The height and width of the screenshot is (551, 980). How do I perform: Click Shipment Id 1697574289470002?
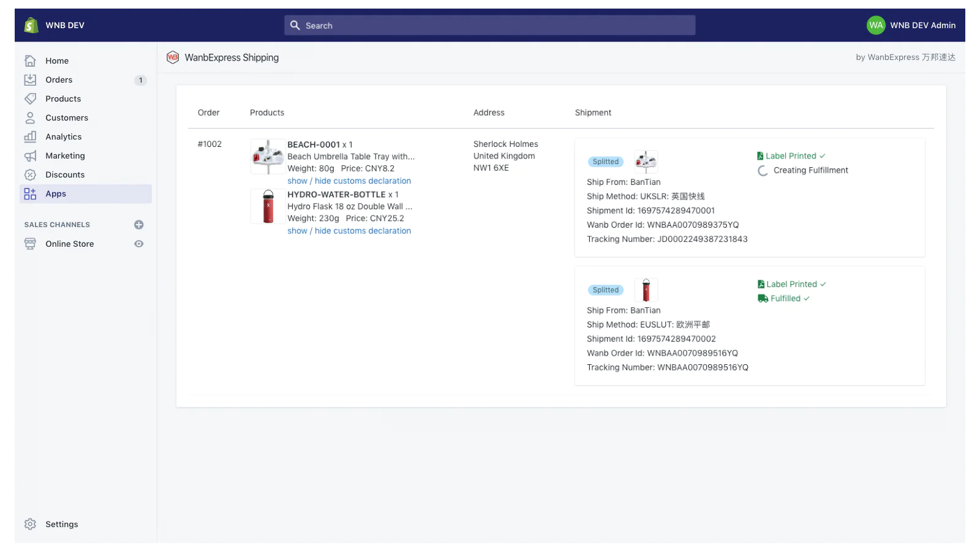coord(651,339)
